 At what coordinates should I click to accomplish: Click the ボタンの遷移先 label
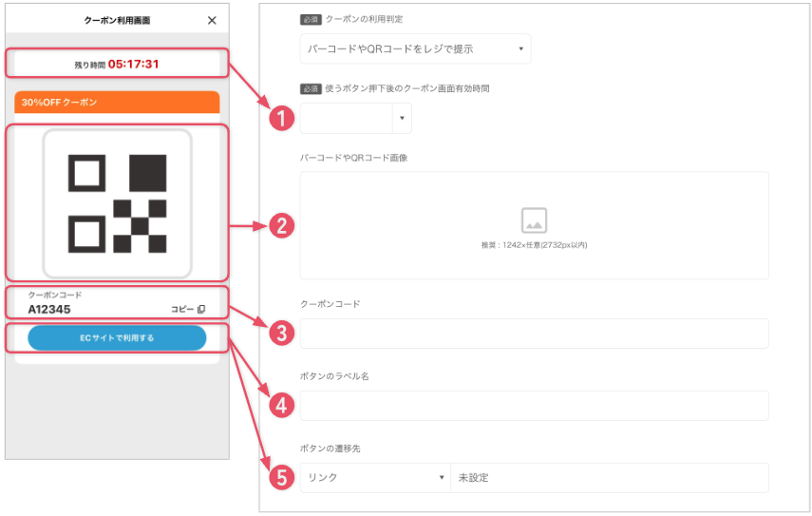coord(330,449)
